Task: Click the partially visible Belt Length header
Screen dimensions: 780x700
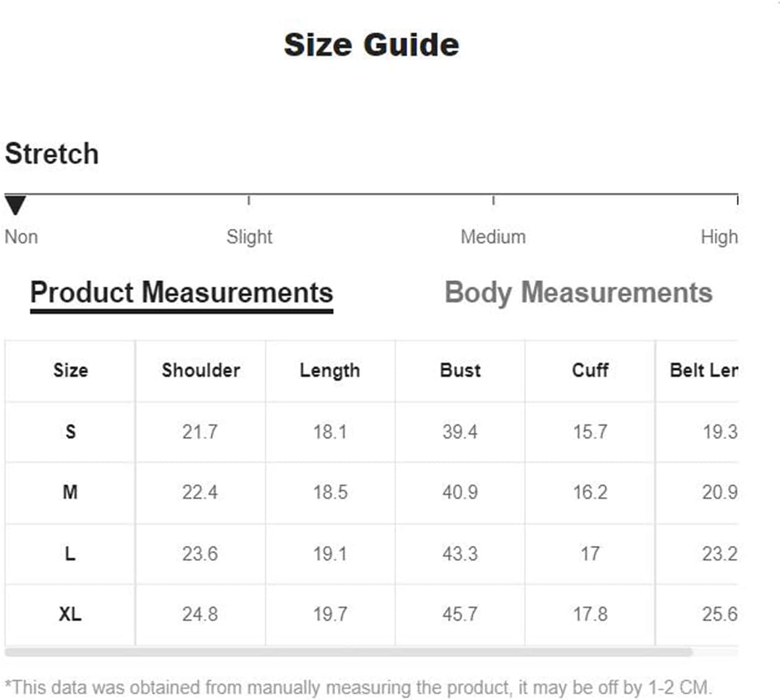Action: point(704,370)
